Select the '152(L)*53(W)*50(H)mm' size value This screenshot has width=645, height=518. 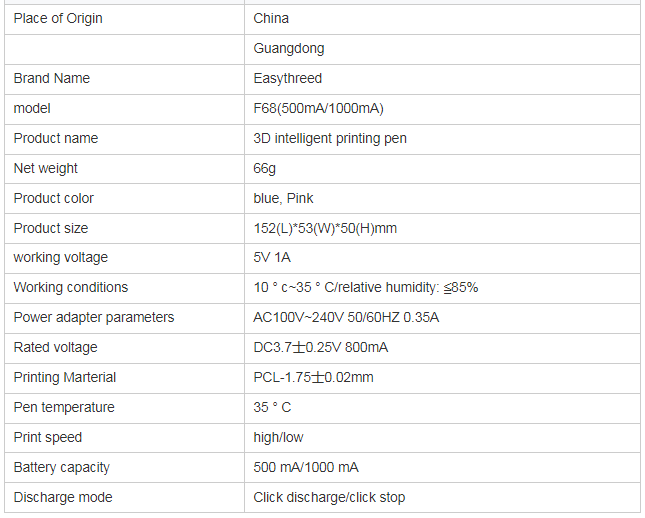(x=325, y=228)
